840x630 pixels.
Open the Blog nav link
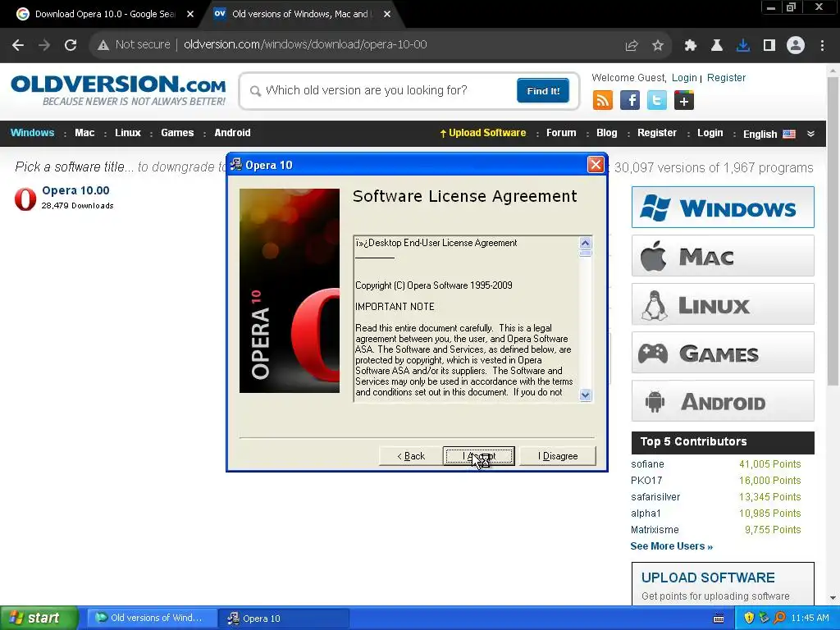[606, 133]
